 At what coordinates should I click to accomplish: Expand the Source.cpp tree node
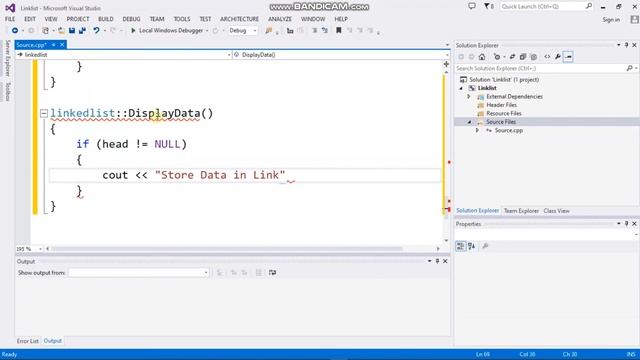click(477, 131)
